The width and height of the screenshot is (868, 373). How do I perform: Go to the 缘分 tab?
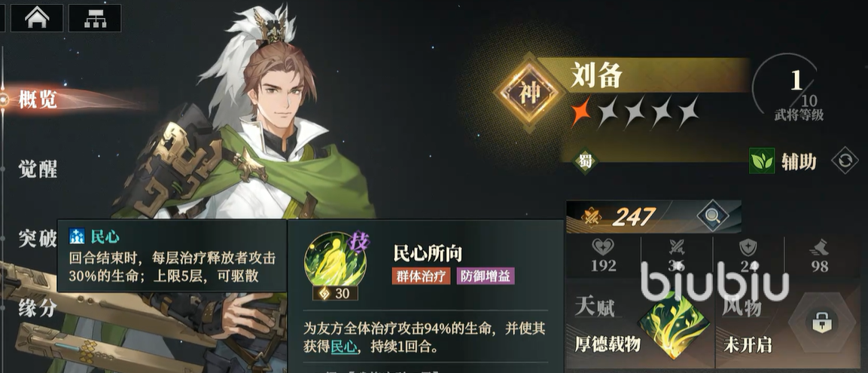click(38, 308)
